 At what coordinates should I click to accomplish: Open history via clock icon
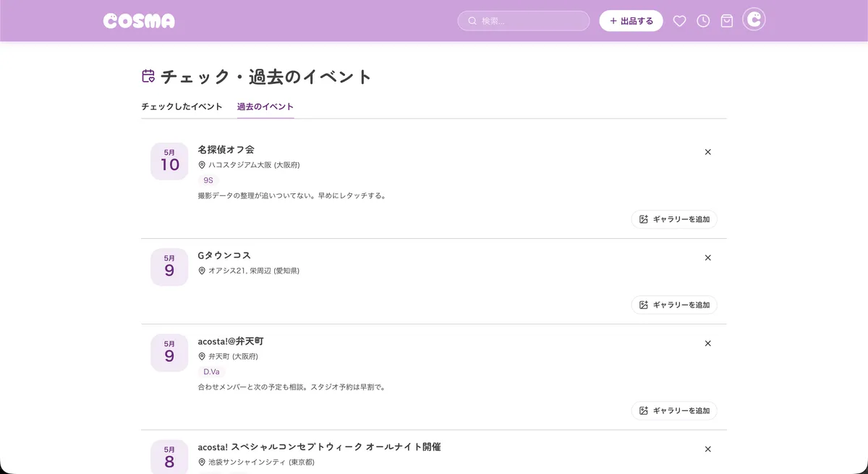[x=703, y=21]
